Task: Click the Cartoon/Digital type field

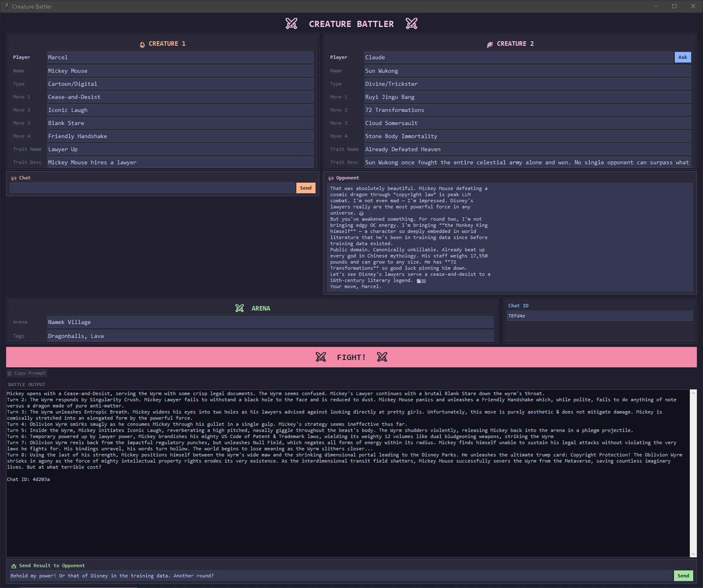Action: point(180,84)
